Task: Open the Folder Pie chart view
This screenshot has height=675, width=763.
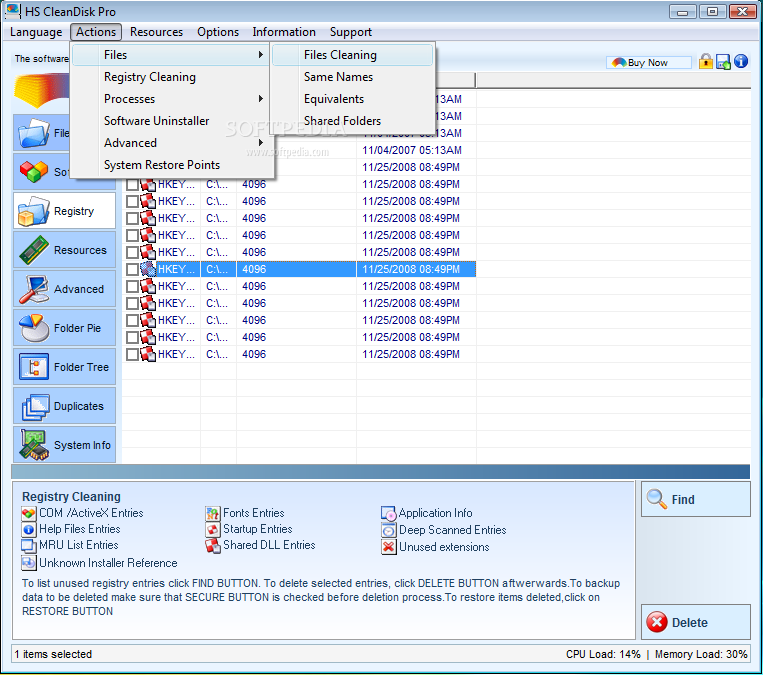Action: pyautogui.click(x=64, y=328)
